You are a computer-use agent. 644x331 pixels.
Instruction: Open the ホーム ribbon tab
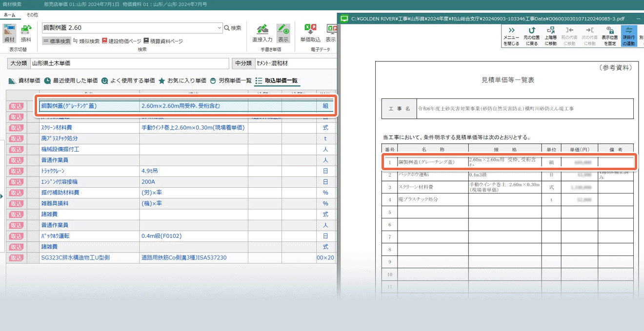click(9, 15)
